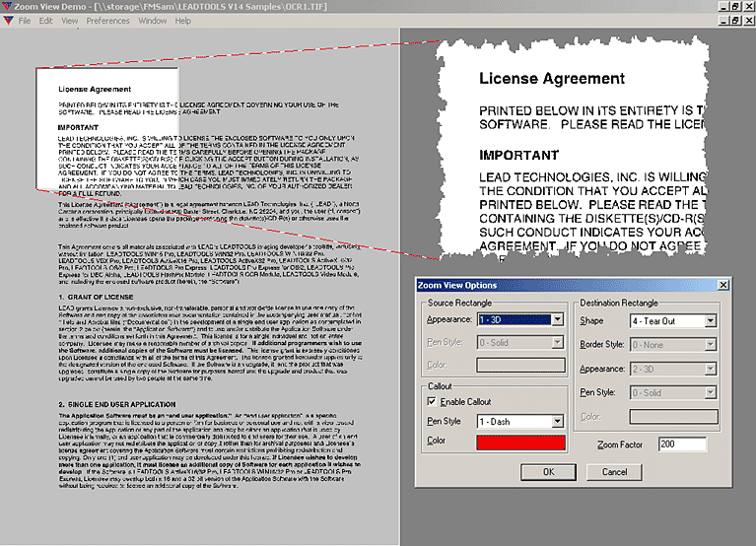Image resolution: width=756 pixels, height=546 pixels.
Task: Click the torn-out zoomed view area
Action: [573, 149]
